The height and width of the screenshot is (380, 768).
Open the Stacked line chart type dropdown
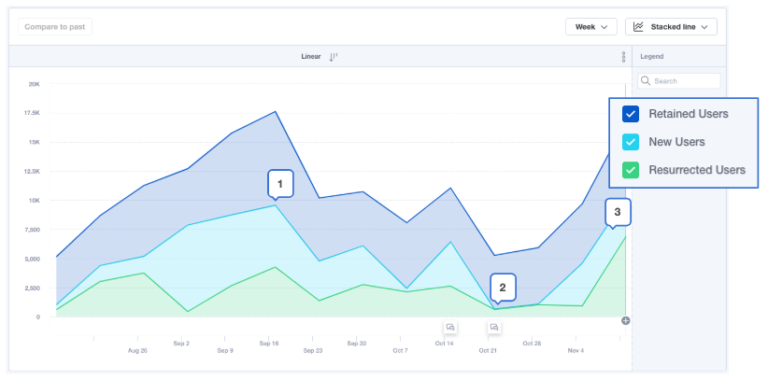click(671, 27)
